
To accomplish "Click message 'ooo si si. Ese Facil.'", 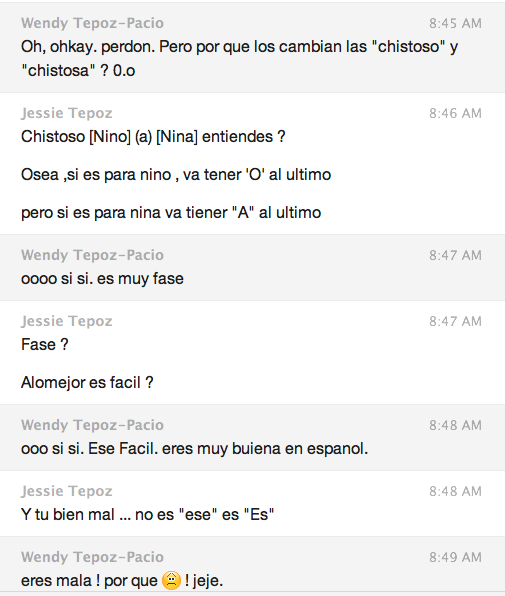I will click(195, 449).
